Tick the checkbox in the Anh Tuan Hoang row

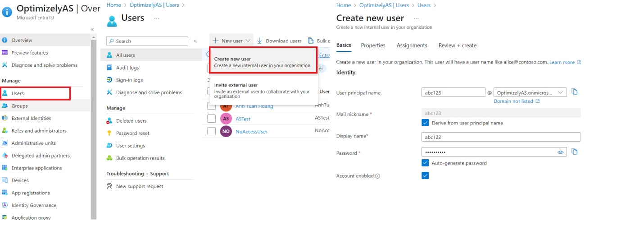tap(211, 106)
